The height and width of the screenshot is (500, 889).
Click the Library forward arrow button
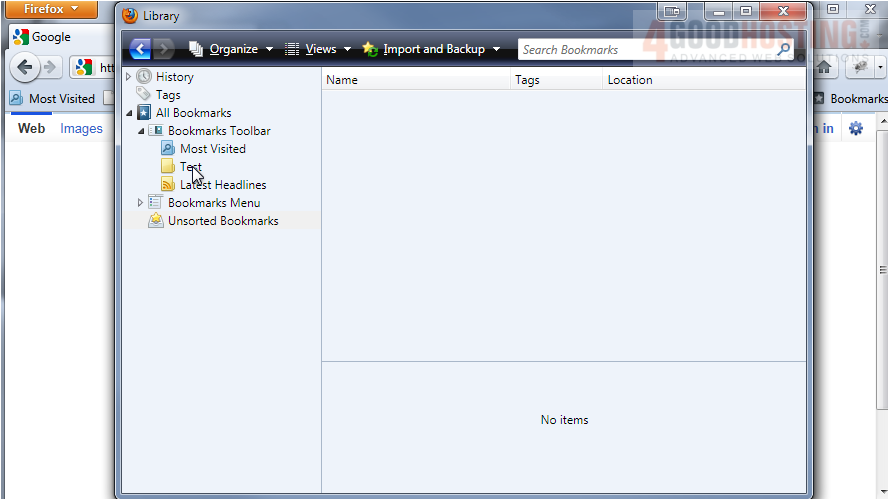coord(164,49)
